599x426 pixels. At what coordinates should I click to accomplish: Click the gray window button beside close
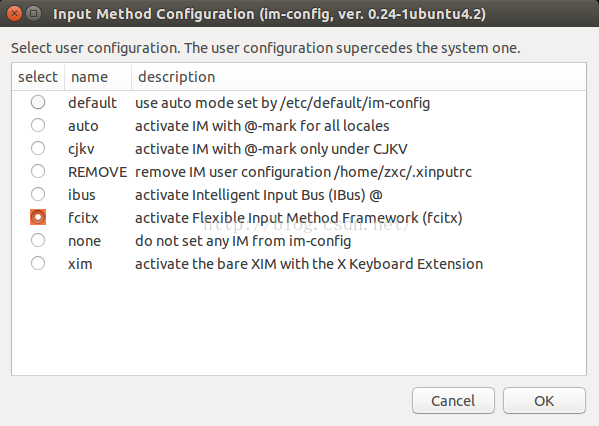(34, 14)
